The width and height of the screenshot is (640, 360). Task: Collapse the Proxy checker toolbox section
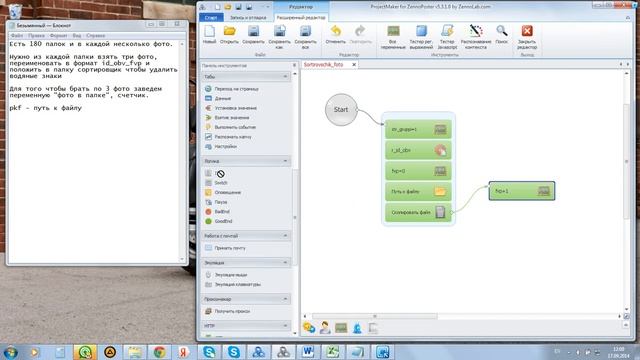[x=285, y=299]
